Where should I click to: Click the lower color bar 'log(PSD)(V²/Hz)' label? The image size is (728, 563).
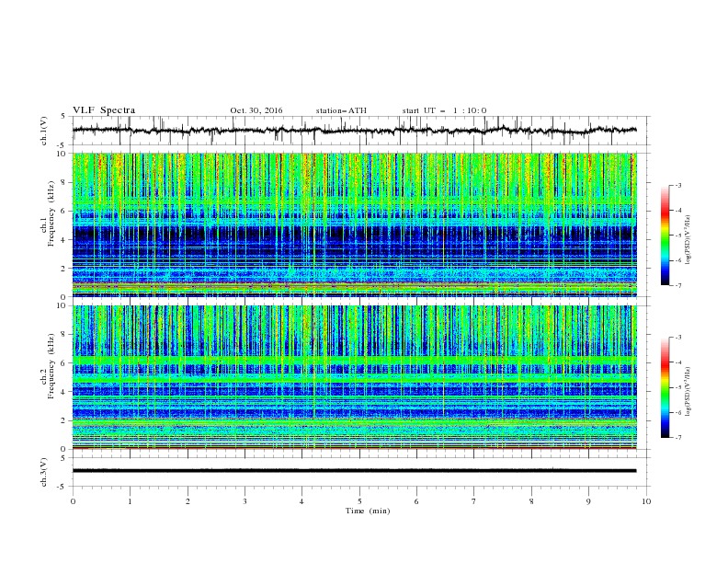click(688, 391)
